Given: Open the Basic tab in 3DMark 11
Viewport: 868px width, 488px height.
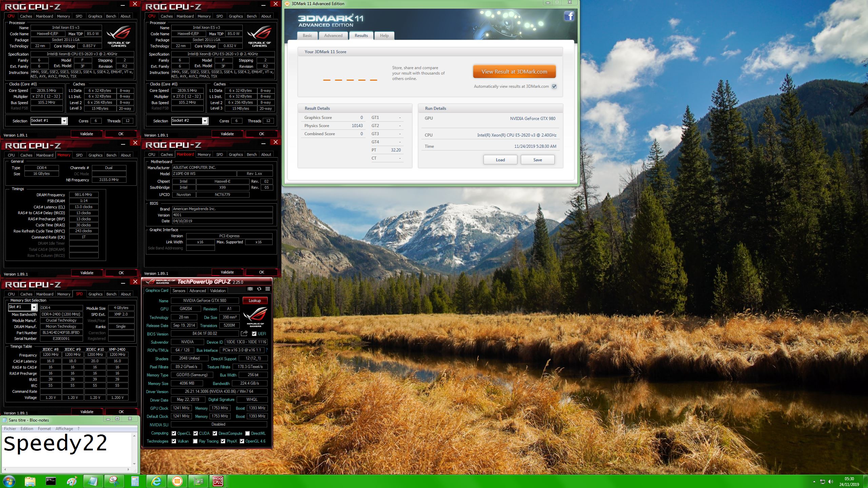Looking at the screenshot, I should [308, 36].
